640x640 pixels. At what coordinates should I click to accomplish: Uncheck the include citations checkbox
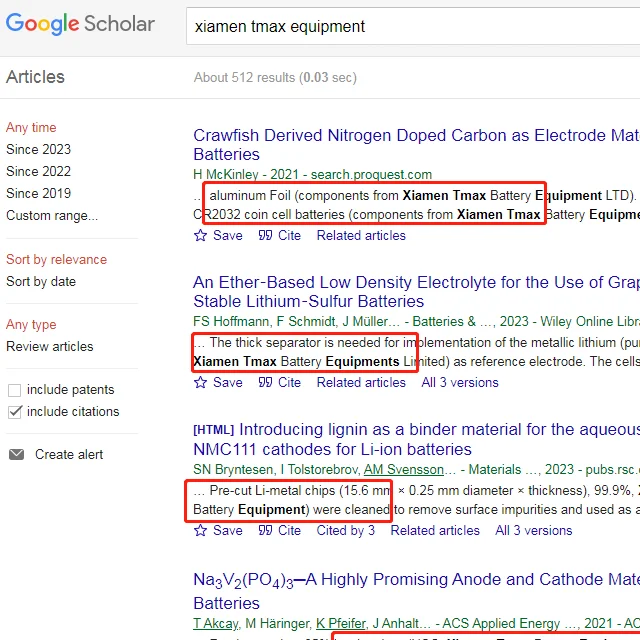tap(15, 412)
